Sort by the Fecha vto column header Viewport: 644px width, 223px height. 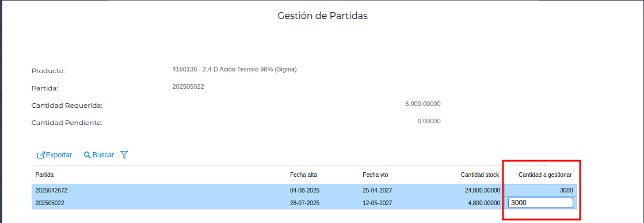click(x=375, y=175)
